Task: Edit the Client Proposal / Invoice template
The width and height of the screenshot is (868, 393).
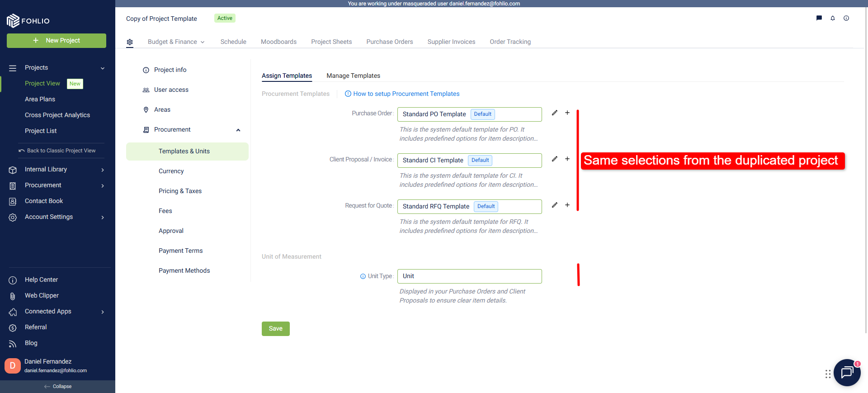Action: pyautogui.click(x=554, y=159)
